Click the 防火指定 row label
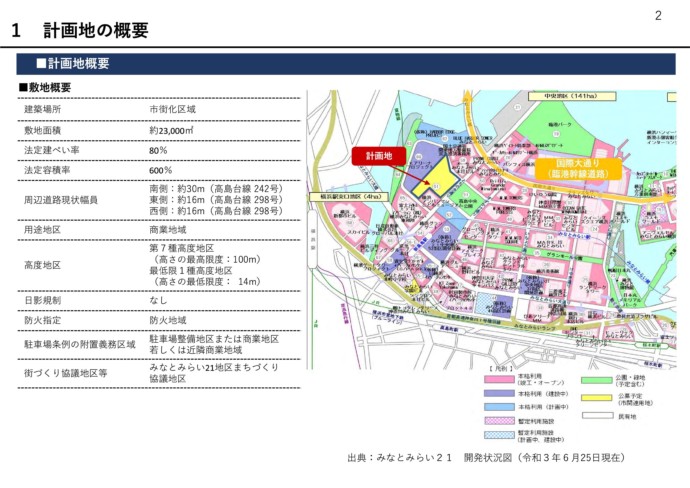 point(43,320)
